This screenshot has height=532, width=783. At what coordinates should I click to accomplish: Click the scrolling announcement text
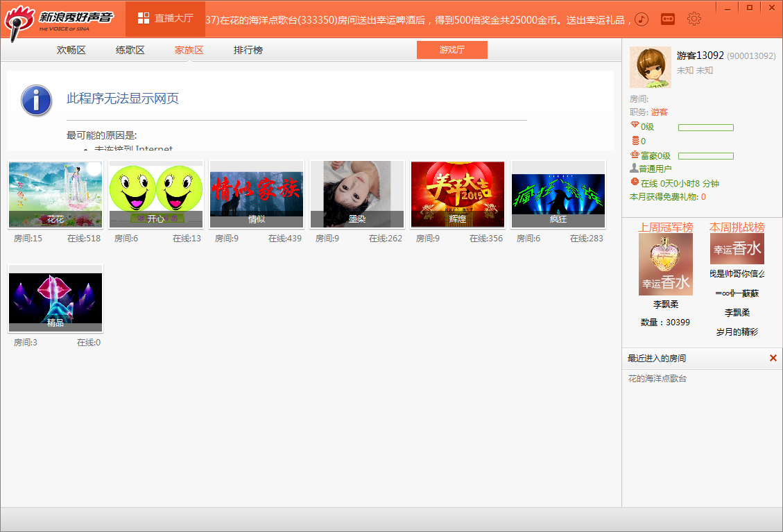click(418, 20)
